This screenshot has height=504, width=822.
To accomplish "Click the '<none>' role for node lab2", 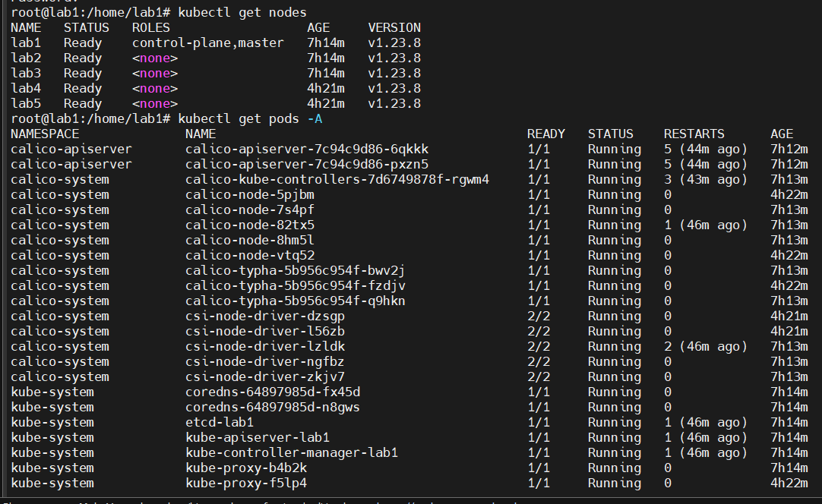I will pos(155,58).
